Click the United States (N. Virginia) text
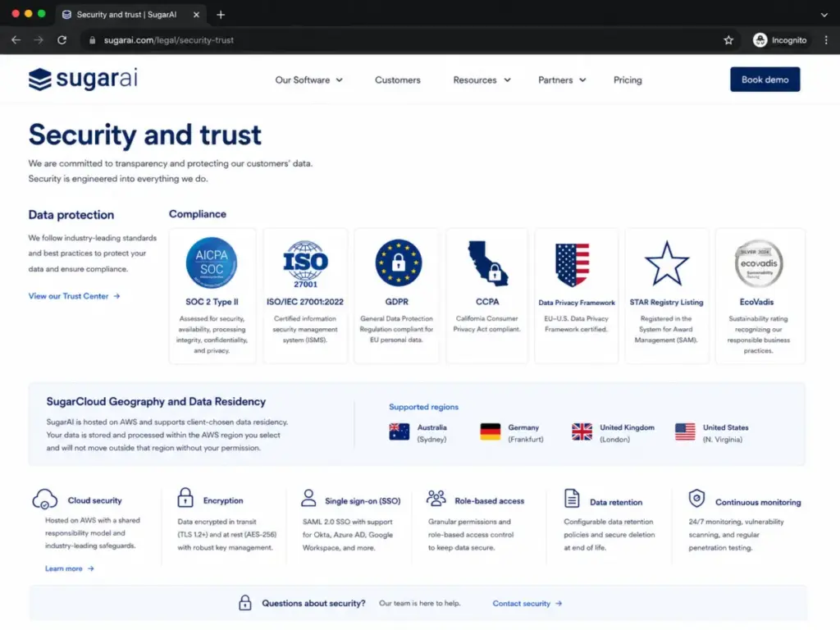The image size is (840, 630). pos(725,433)
